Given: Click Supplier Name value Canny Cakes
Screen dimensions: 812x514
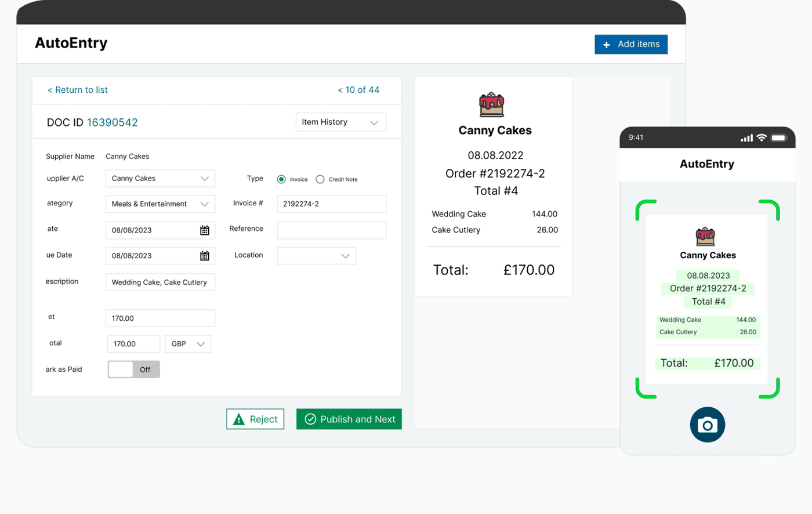Looking at the screenshot, I should (x=128, y=156).
